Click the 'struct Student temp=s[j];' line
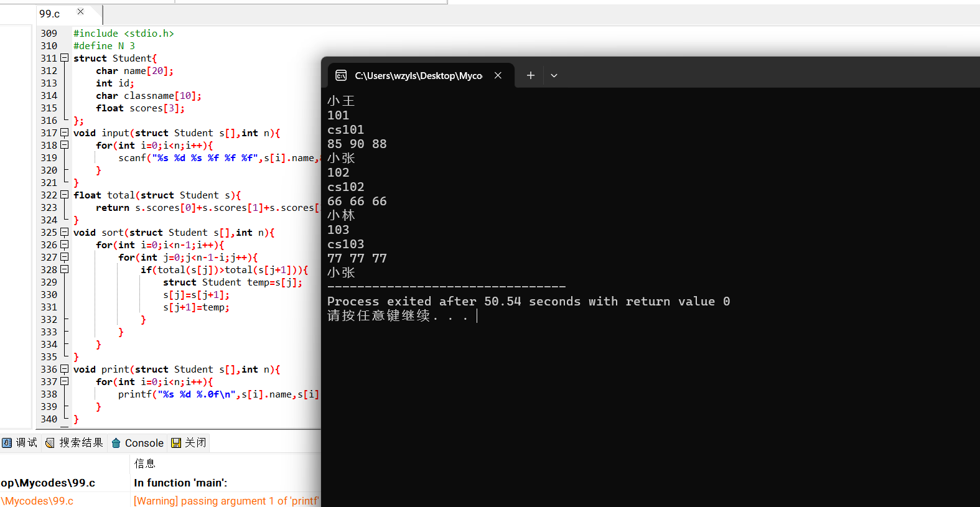This screenshot has width=980, height=507. [233, 282]
